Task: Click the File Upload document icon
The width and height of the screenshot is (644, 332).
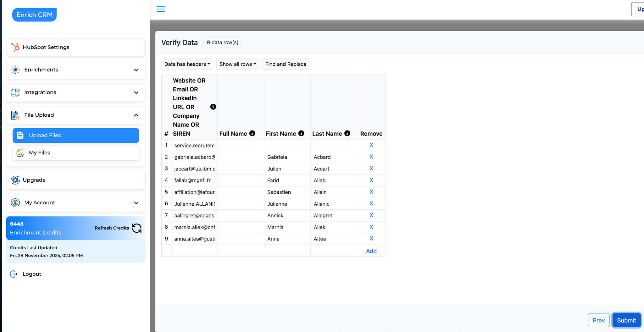Action: point(15,115)
